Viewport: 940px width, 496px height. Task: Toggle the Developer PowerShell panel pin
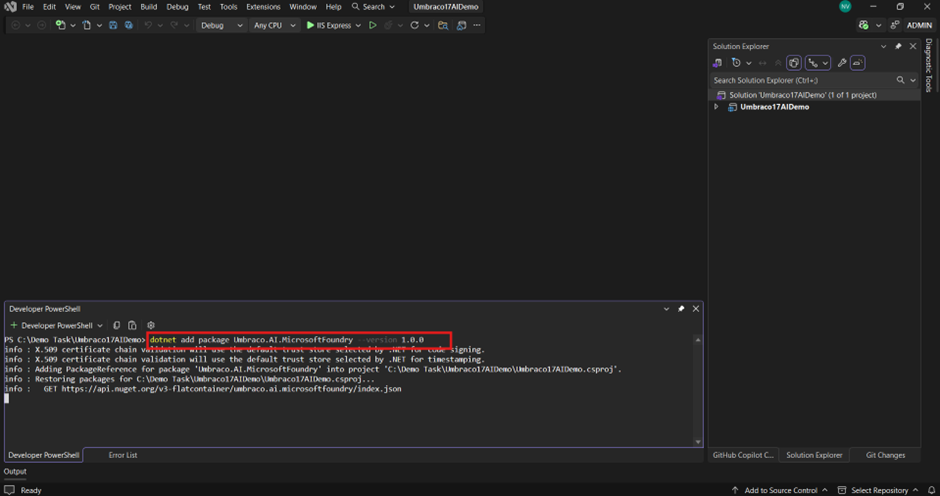(x=681, y=309)
